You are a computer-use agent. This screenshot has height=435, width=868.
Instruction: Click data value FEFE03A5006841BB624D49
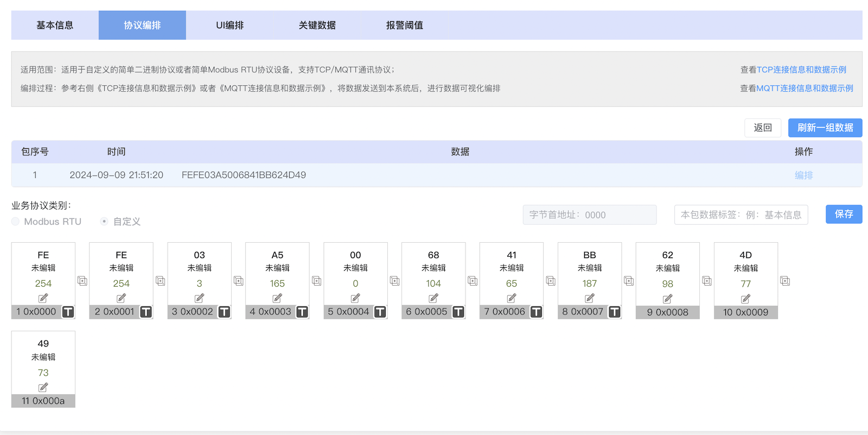[x=244, y=175]
